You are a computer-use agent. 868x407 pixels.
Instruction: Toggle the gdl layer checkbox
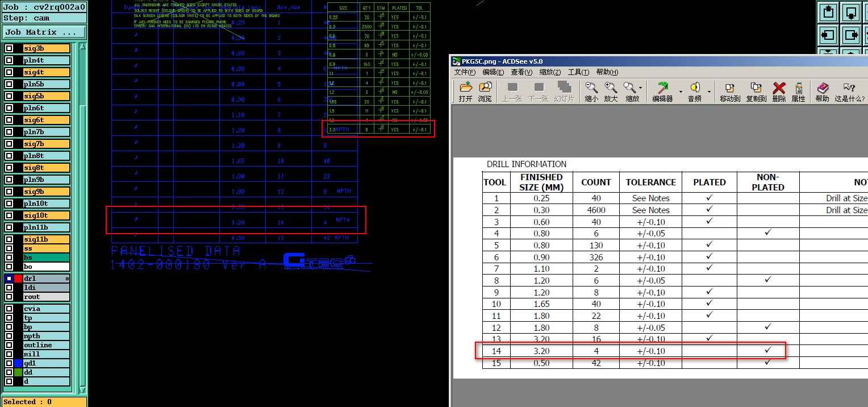pos(9,363)
